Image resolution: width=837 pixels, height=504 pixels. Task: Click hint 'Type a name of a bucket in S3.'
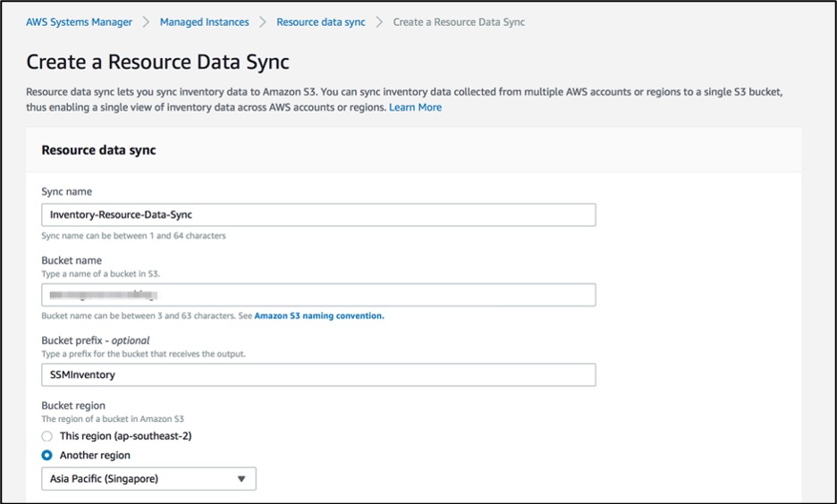tap(101, 274)
